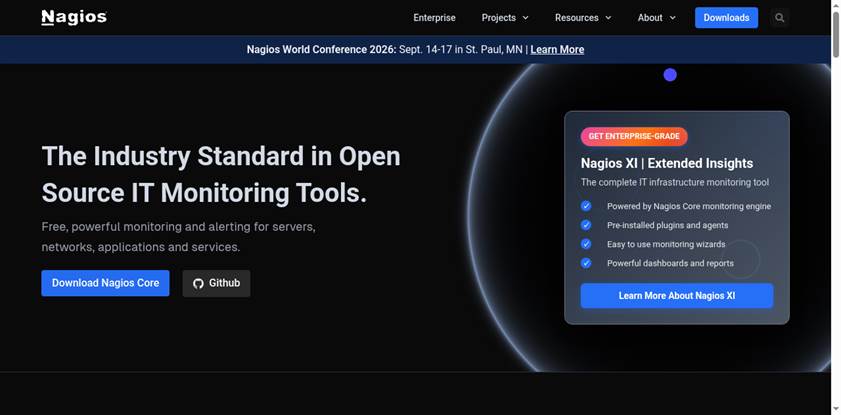Open the search magnifier icon
Viewport: 841px width, 415px height.
pos(779,18)
